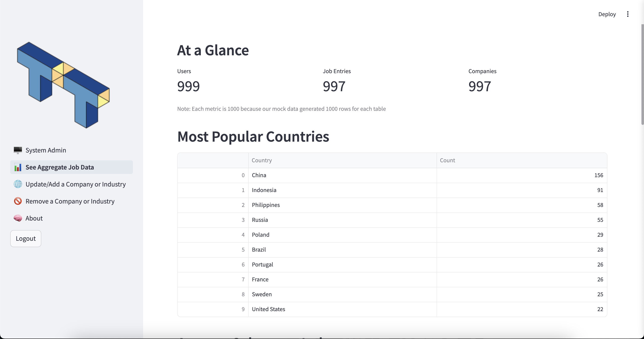Image resolution: width=644 pixels, height=339 pixels.
Task: Click the At a Glance heading
Action: click(213, 50)
